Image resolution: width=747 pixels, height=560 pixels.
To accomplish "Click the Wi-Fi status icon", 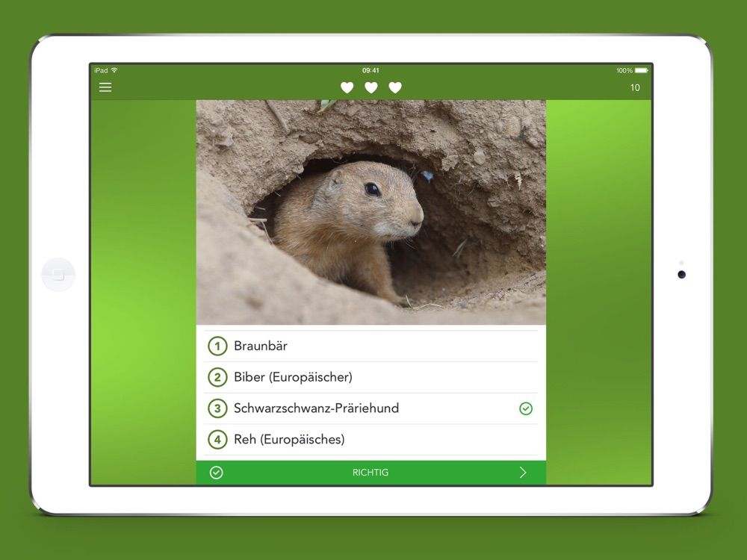I will pos(114,70).
